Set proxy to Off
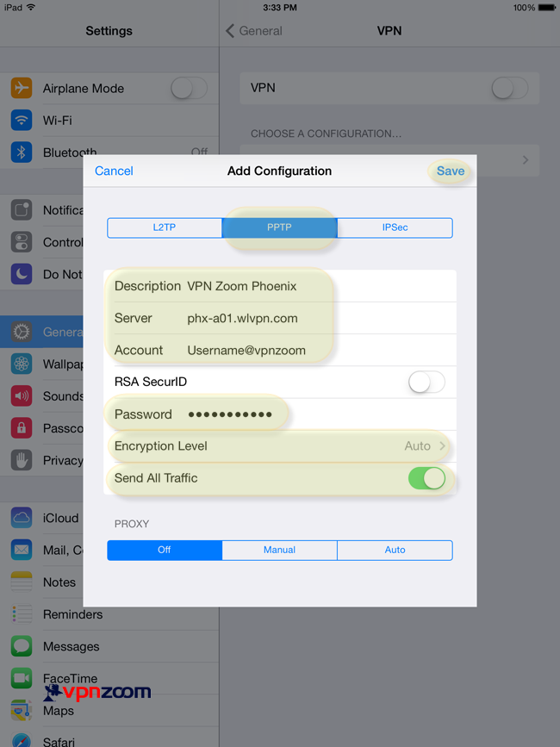 165,550
